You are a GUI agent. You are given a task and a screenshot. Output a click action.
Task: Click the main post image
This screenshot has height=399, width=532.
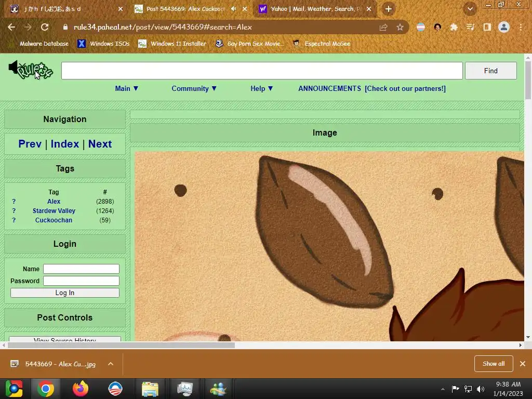click(329, 246)
